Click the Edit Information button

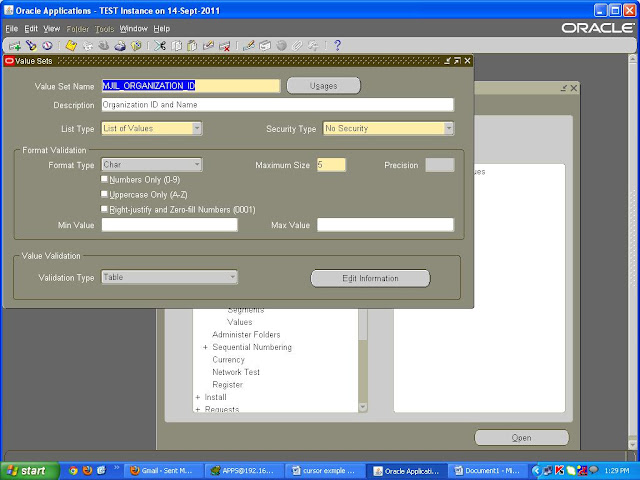(370, 278)
